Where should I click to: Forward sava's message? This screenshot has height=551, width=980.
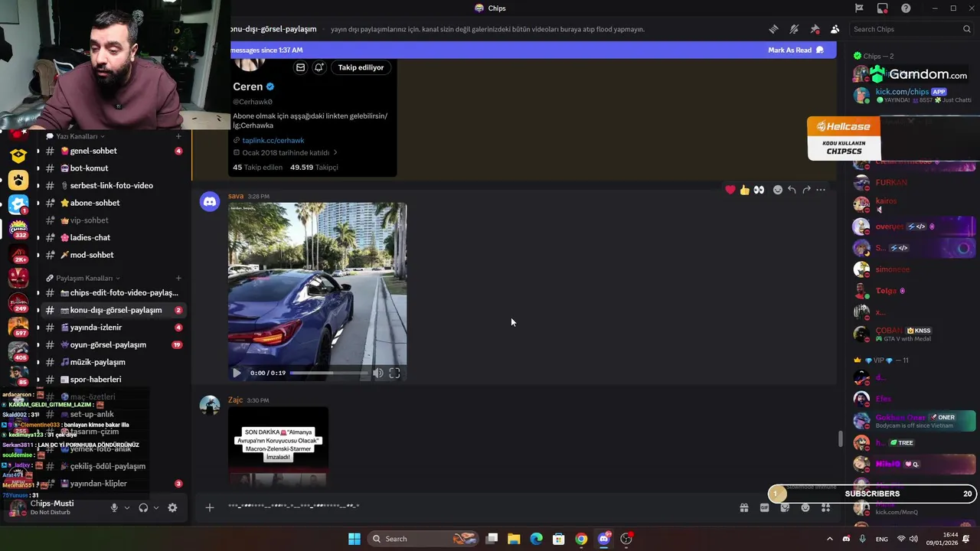pos(806,190)
